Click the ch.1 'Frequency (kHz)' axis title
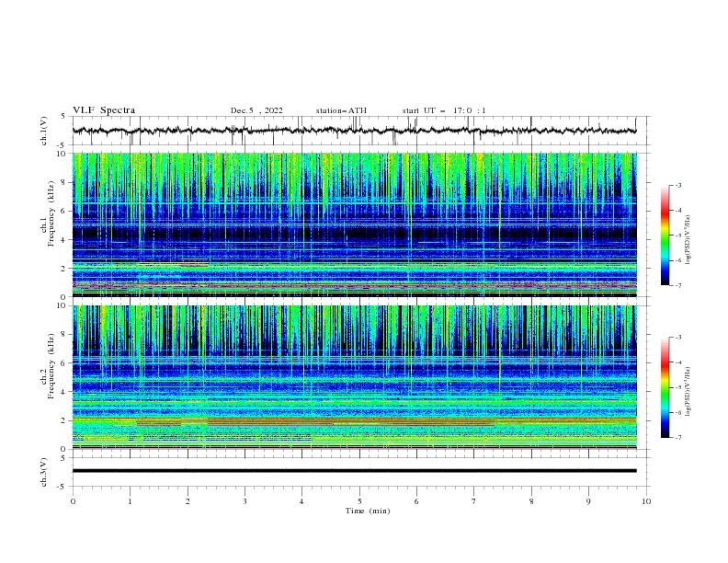The image size is (728, 563). click(51, 213)
